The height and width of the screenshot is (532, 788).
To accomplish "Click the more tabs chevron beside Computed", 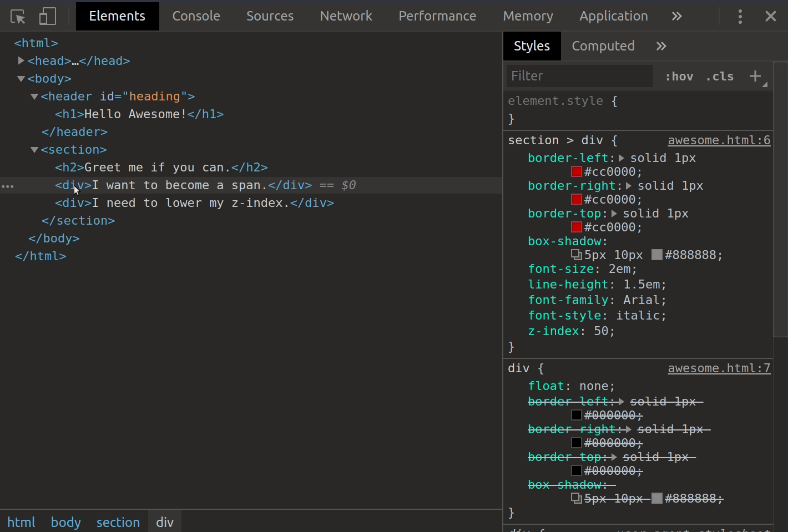I will click(660, 46).
